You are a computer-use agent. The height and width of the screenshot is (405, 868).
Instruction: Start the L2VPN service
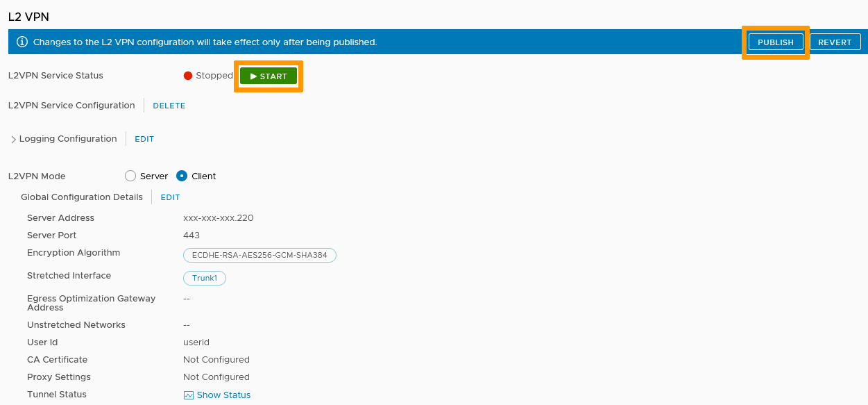click(x=269, y=76)
